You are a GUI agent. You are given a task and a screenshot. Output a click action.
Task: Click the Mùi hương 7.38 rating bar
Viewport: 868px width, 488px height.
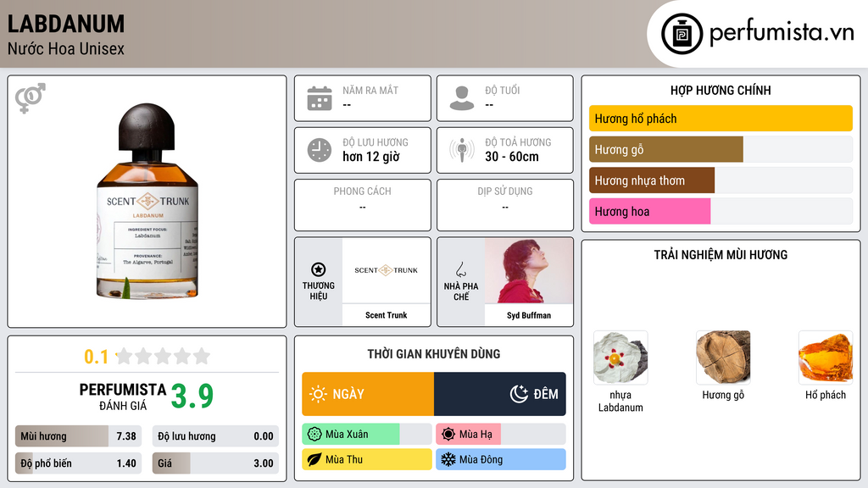(x=78, y=436)
